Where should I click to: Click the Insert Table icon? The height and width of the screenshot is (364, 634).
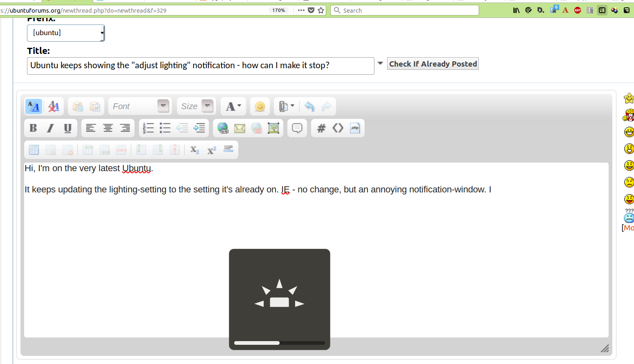pyautogui.click(x=34, y=150)
